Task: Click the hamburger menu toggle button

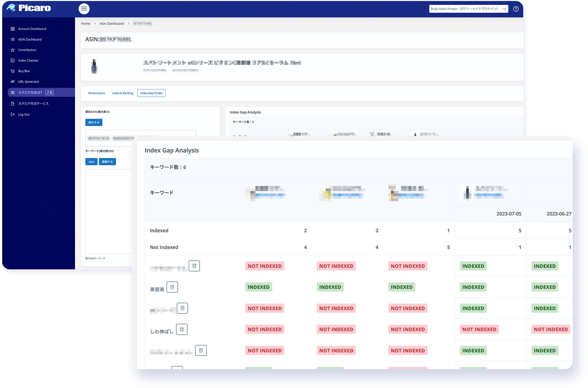Action: (84, 9)
